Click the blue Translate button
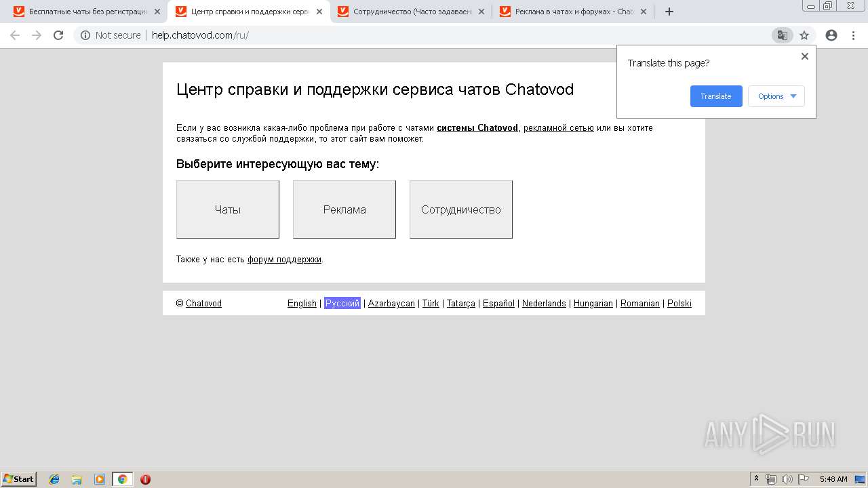This screenshot has height=488, width=868. [x=716, y=96]
